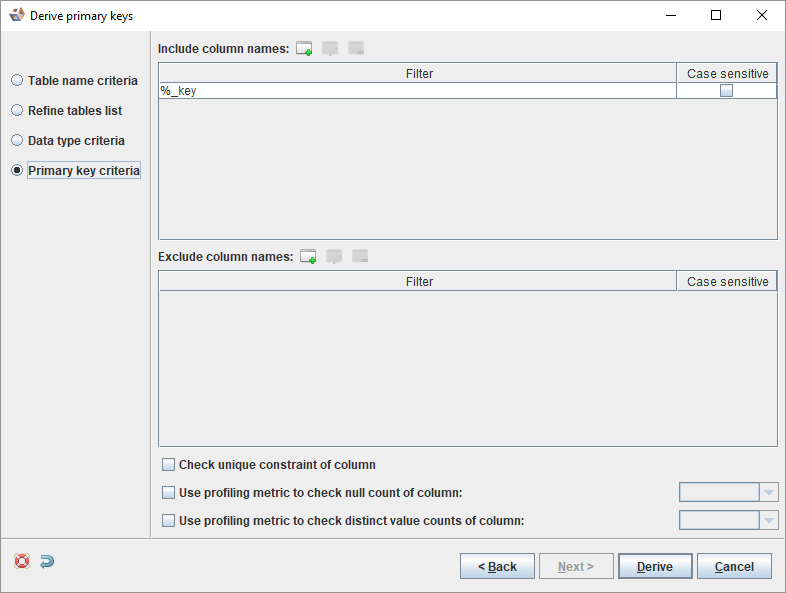Cancel the Derive primary keys dialog
This screenshot has width=786, height=593.
pos(734,567)
